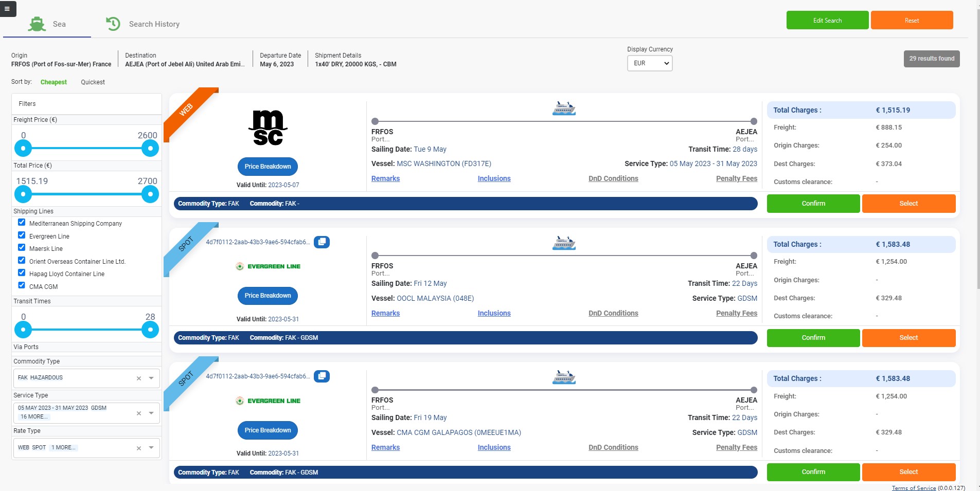The image size is (980, 491).
Task: Click the green ship icon on the Sea tab
Action: point(37,23)
